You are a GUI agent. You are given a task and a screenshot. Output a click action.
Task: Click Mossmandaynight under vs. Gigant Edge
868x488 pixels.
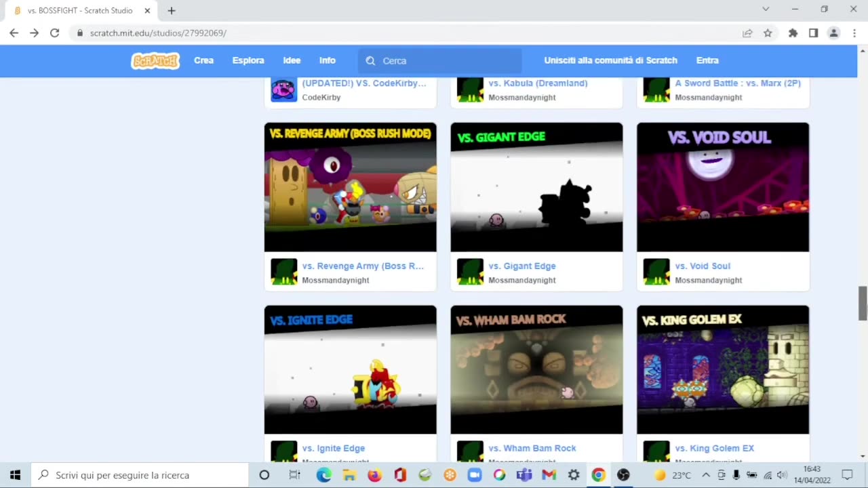pyautogui.click(x=522, y=281)
